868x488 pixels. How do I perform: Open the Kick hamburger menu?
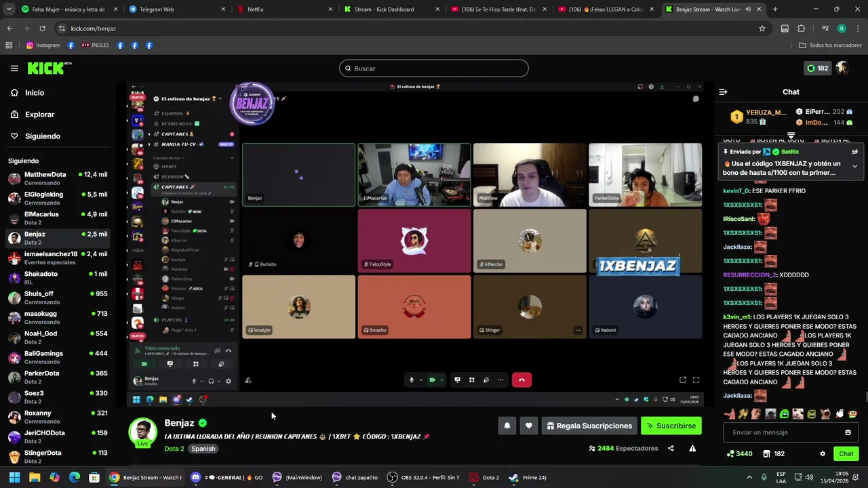14,68
